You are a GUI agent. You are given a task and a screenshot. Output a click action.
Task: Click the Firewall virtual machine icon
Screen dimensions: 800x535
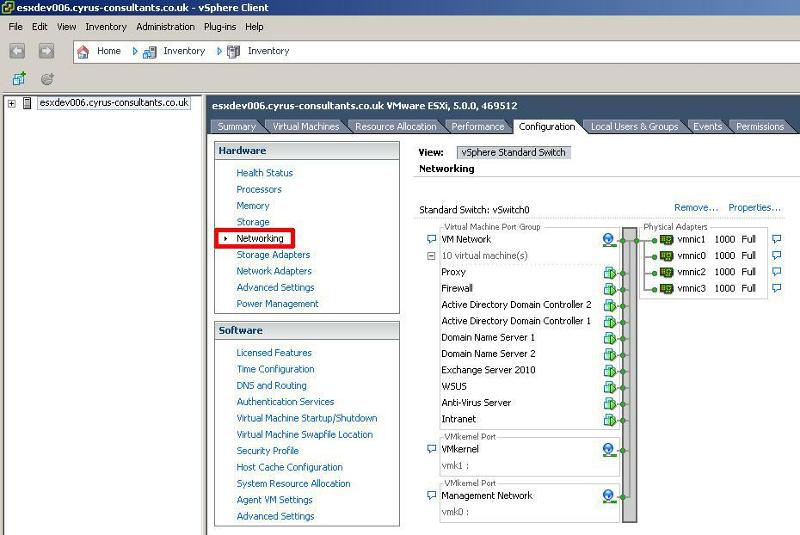tap(610, 289)
